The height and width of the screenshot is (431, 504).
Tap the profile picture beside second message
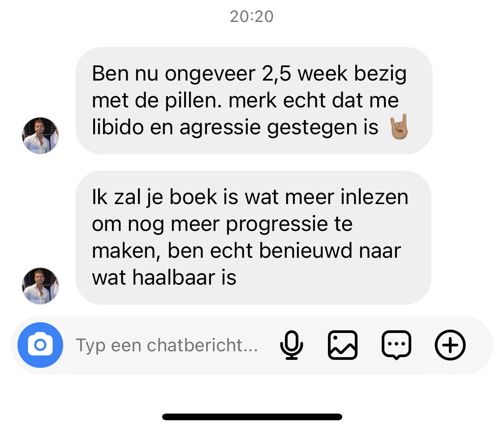tap(40, 286)
